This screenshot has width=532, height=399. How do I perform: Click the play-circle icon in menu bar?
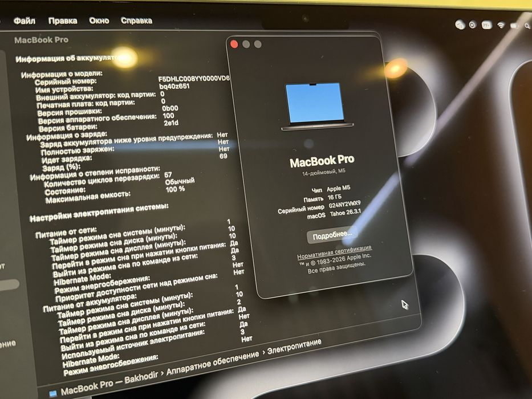coord(473,25)
